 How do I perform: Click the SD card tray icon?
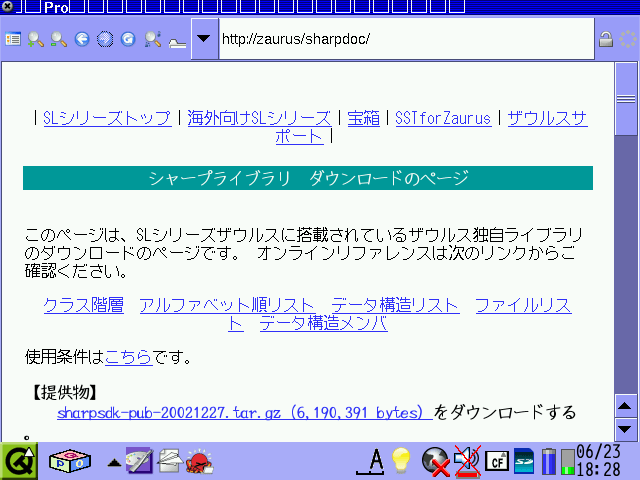click(524, 461)
